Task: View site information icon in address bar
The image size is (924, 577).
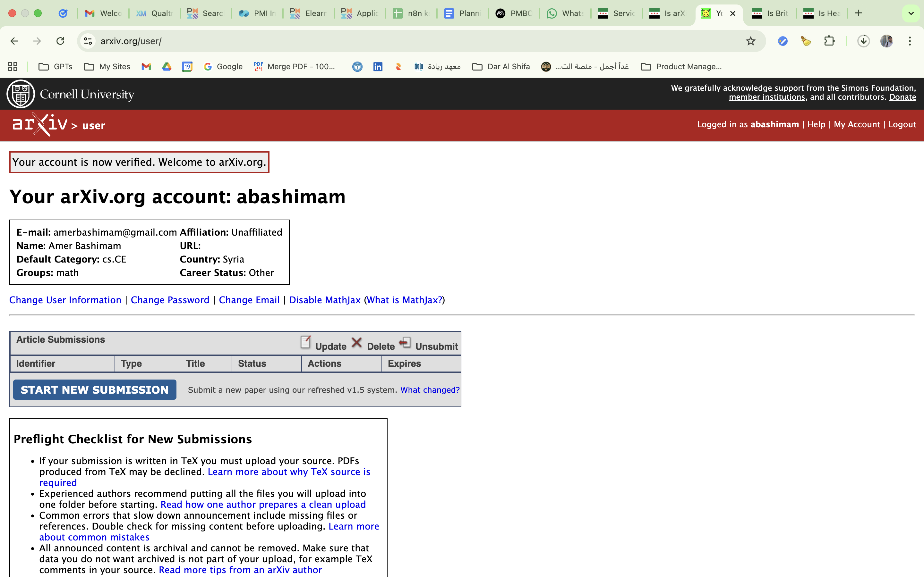Action: pos(88,41)
